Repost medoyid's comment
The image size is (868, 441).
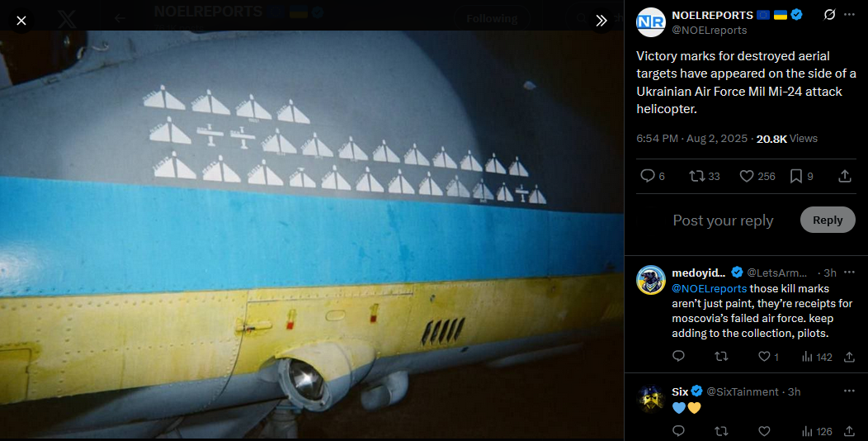point(721,357)
